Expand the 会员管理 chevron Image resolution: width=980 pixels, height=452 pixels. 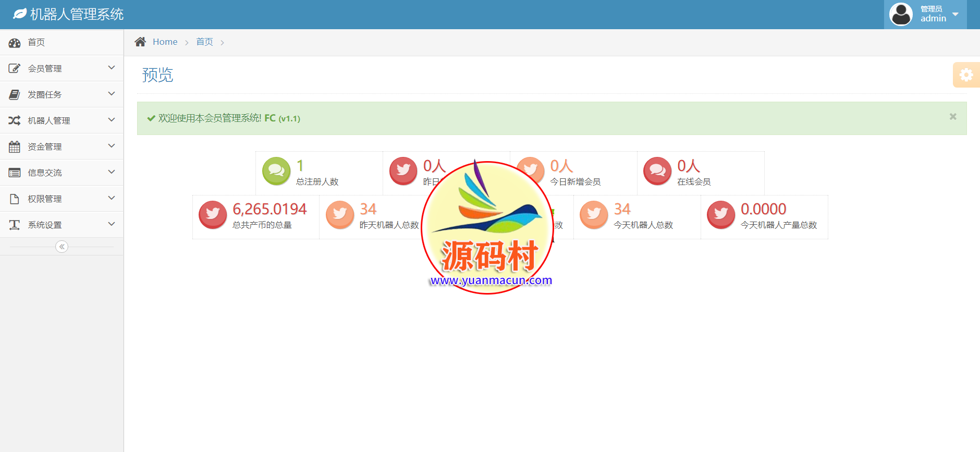(x=111, y=68)
